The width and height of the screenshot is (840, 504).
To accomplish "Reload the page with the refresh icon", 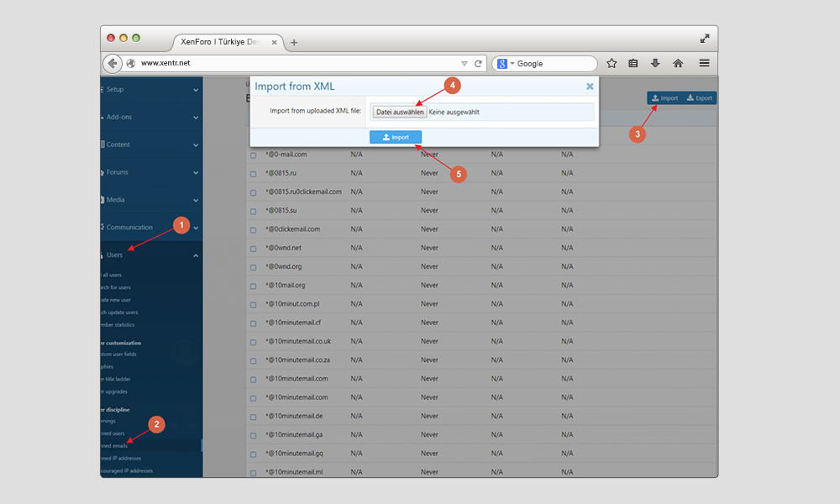I will [478, 64].
